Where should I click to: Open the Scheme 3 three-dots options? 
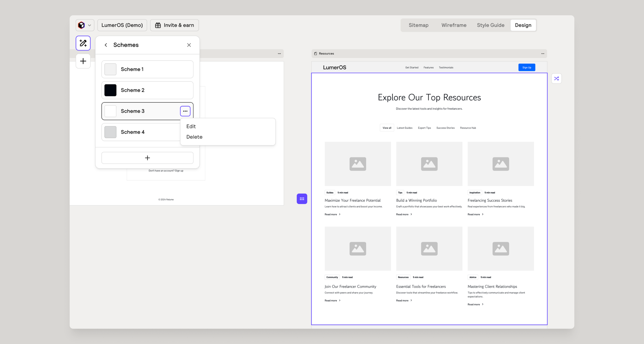point(185,111)
